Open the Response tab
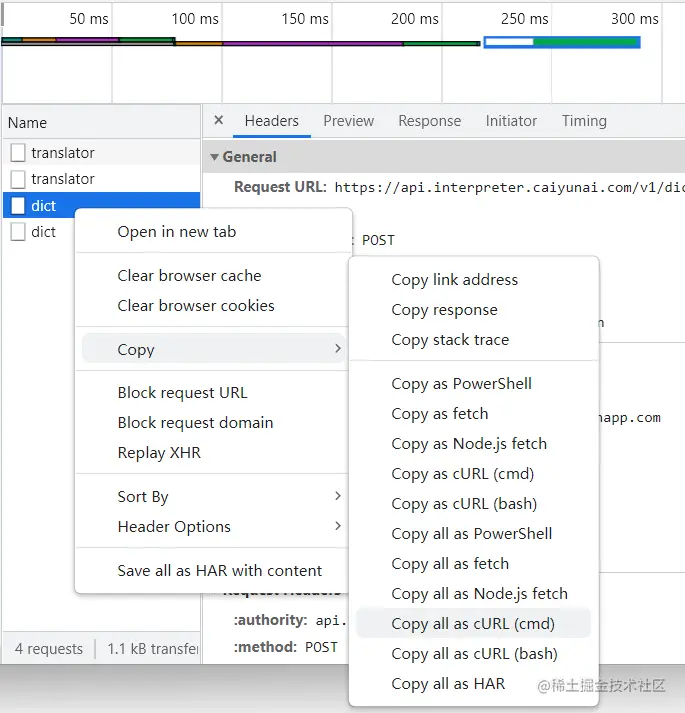Image resolution: width=685 pixels, height=713 pixels. click(x=429, y=121)
